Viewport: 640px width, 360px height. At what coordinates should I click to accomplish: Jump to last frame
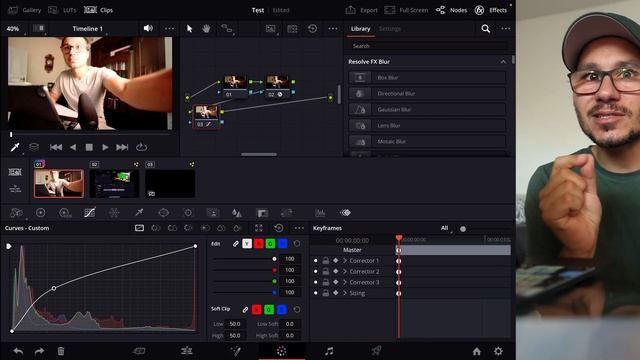(122, 147)
